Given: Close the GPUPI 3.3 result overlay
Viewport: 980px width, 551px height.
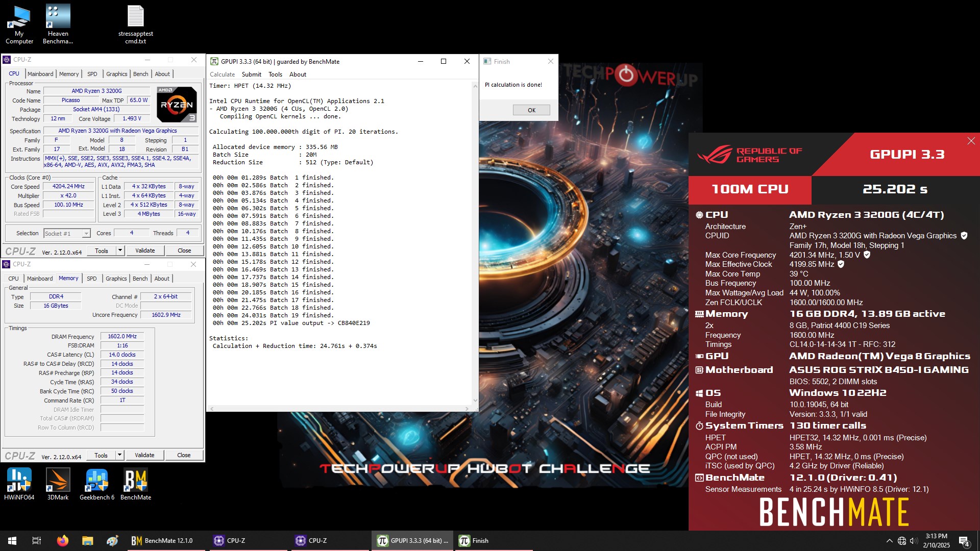Looking at the screenshot, I should click(x=971, y=141).
